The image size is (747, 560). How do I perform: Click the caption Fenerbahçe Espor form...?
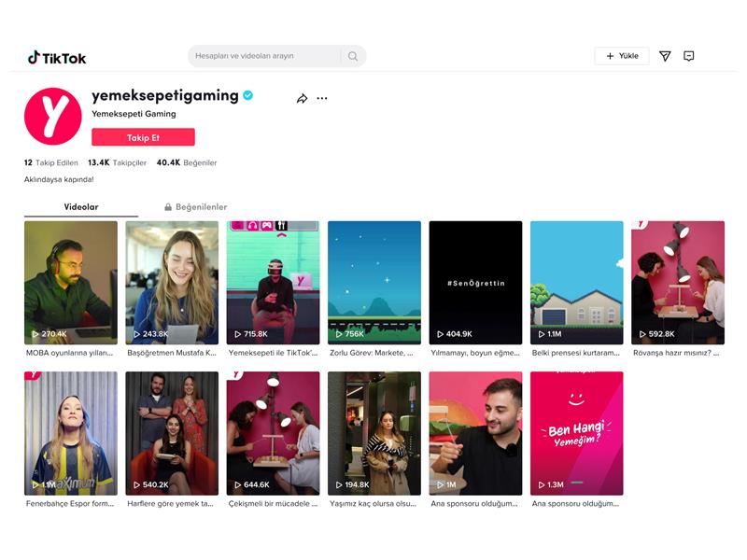pyautogui.click(x=70, y=503)
